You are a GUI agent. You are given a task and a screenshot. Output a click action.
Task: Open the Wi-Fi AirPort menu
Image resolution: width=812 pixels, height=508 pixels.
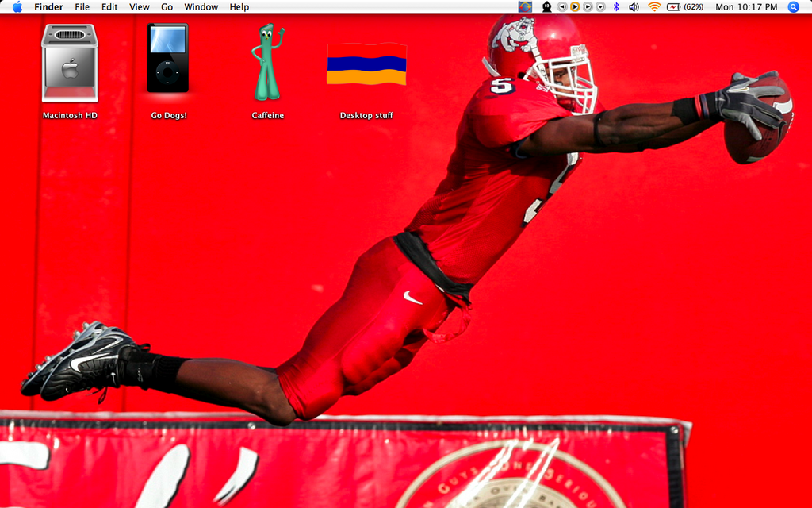pos(654,6)
